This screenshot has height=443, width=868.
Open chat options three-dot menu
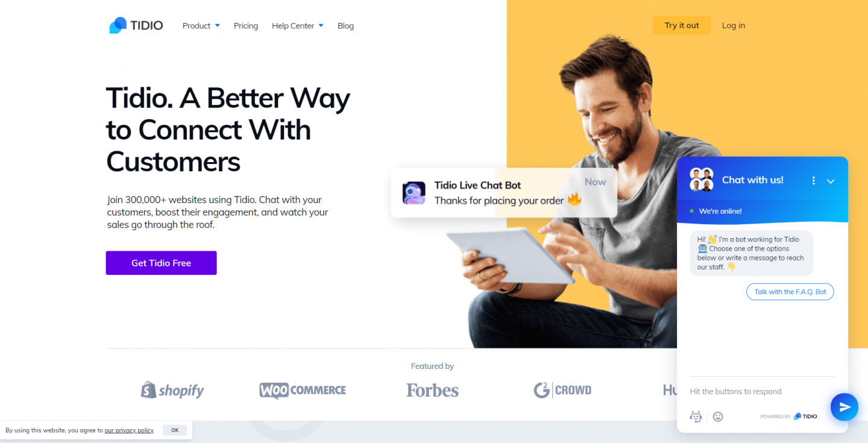coord(813,181)
